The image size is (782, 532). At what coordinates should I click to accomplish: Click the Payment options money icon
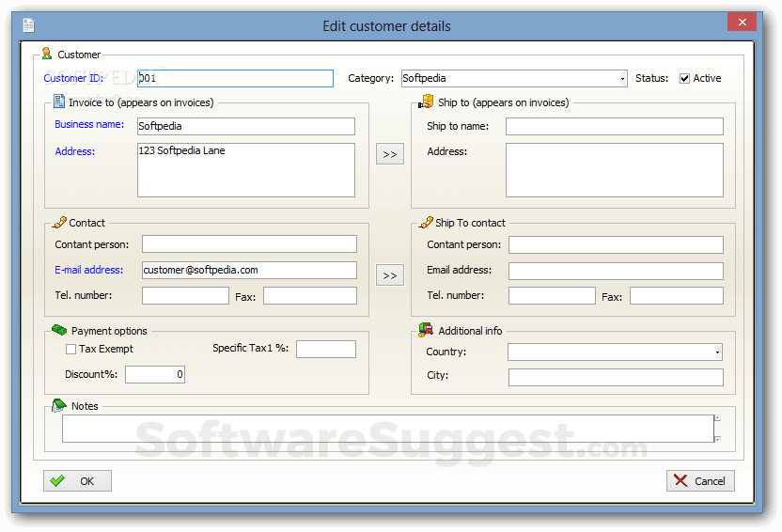59,330
